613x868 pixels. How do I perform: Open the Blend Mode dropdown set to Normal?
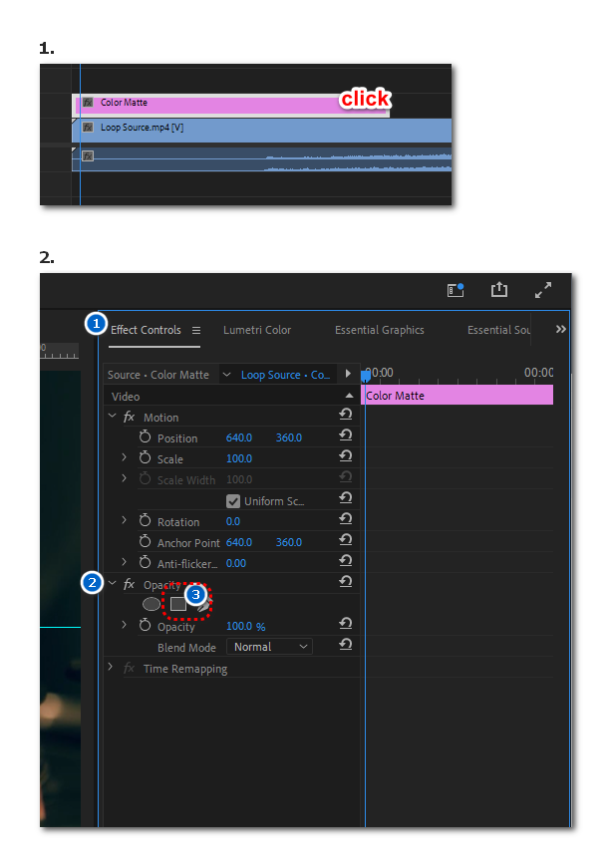[x=271, y=647]
